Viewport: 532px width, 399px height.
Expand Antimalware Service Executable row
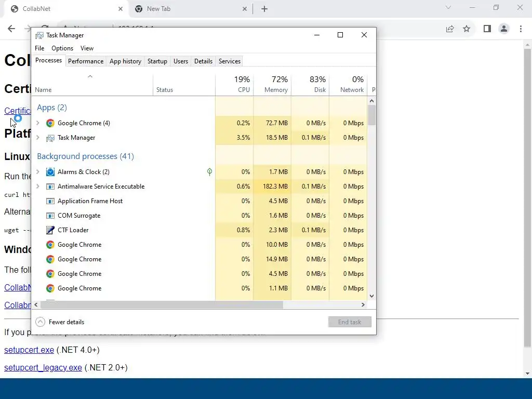pyautogui.click(x=38, y=187)
